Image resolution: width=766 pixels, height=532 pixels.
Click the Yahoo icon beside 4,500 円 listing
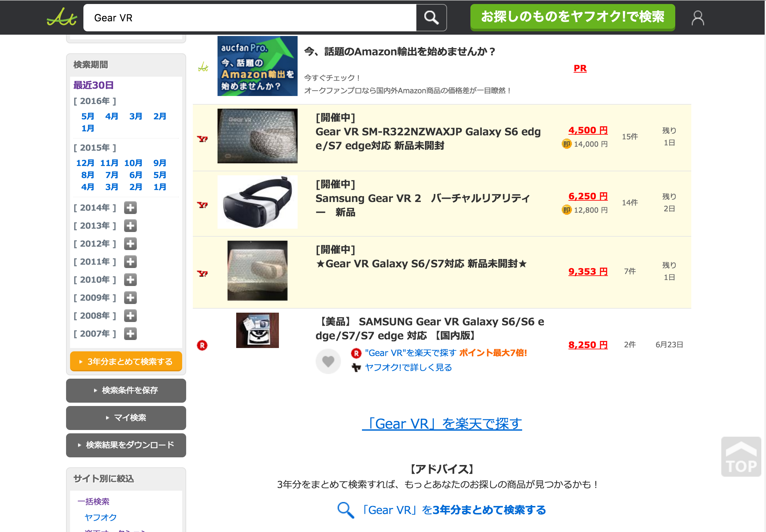[202, 139]
